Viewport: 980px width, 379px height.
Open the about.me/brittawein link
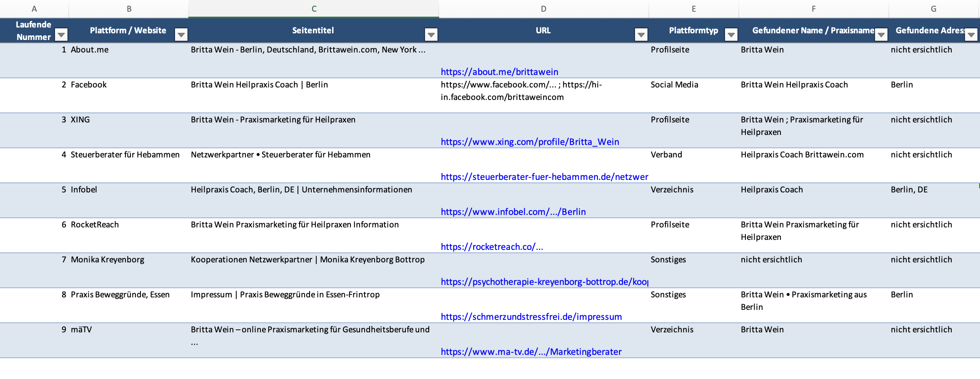pyautogui.click(x=499, y=72)
